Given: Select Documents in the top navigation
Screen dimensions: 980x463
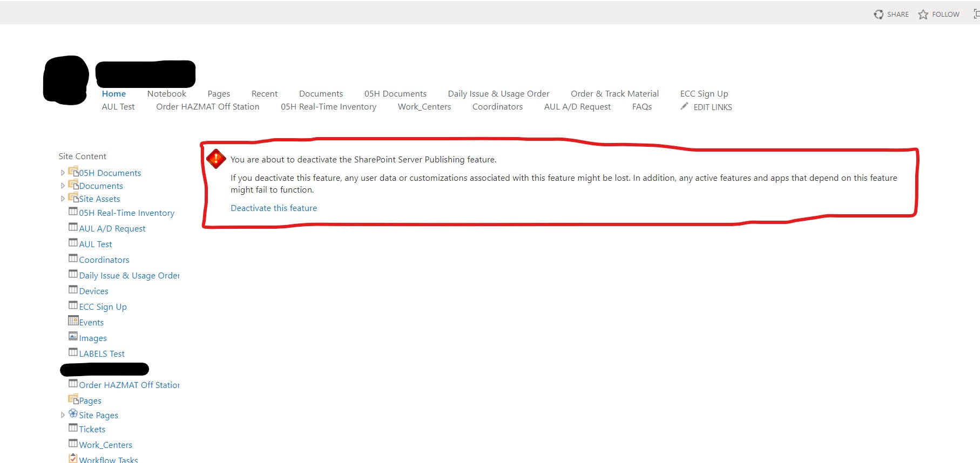Looking at the screenshot, I should (x=321, y=93).
